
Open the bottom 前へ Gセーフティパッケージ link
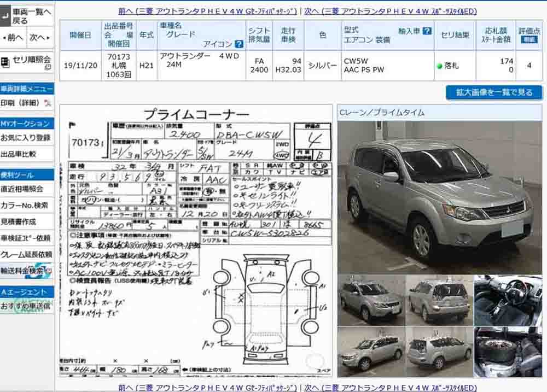pyautogui.click(x=207, y=388)
